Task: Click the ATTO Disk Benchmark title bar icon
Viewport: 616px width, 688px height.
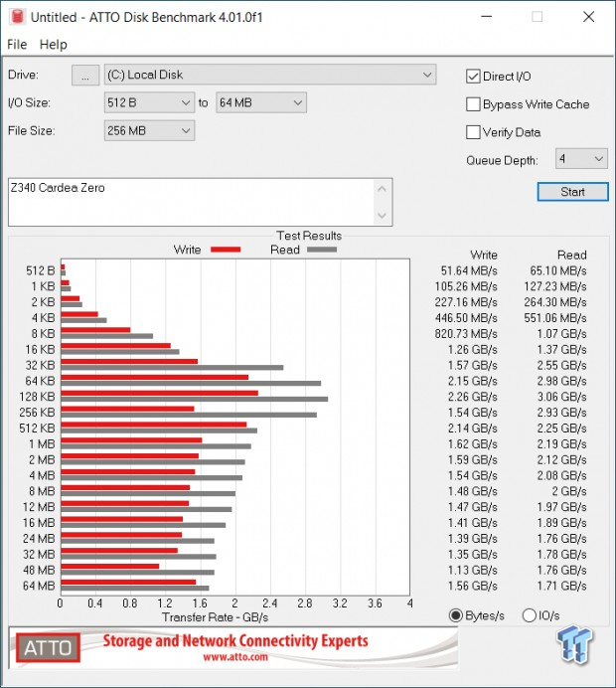Action: click(18, 17)
